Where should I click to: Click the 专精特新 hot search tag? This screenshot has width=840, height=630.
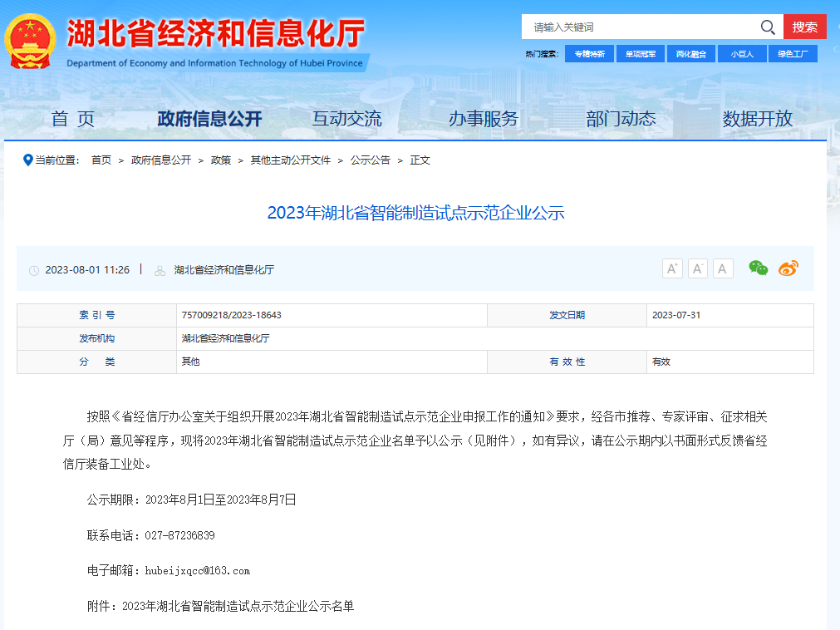click(x=589, y=54)
